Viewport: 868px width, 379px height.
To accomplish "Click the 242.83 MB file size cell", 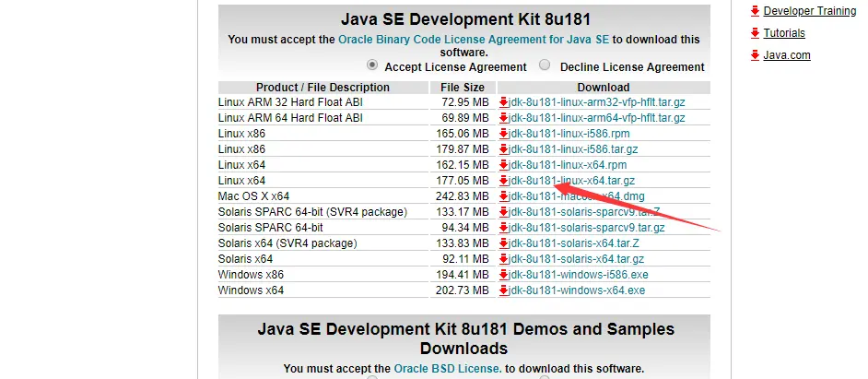I will tap(463, 196).
